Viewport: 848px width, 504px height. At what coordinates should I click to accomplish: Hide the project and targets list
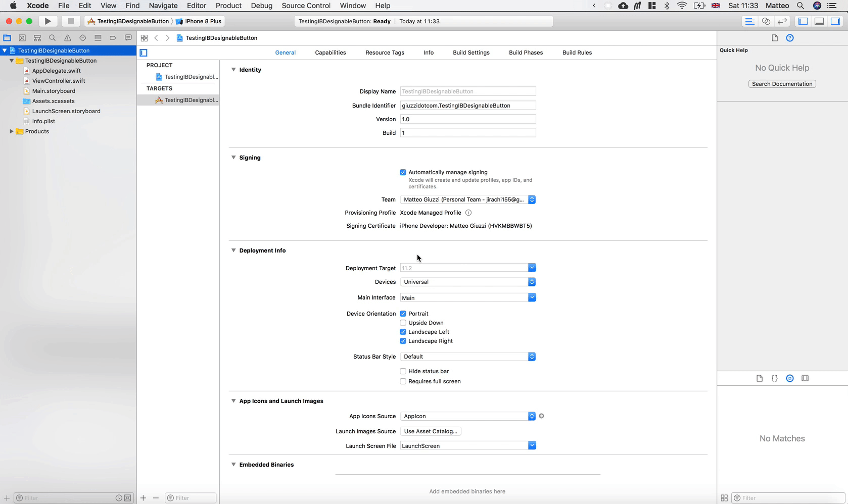point(144,53)
